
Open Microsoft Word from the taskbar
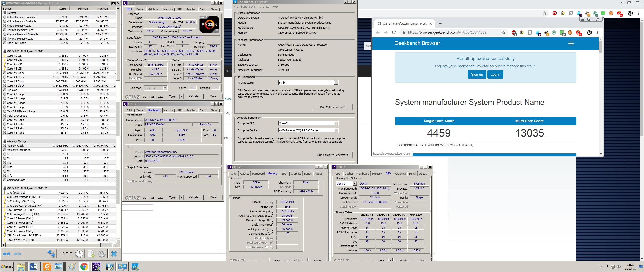(33, 267)
